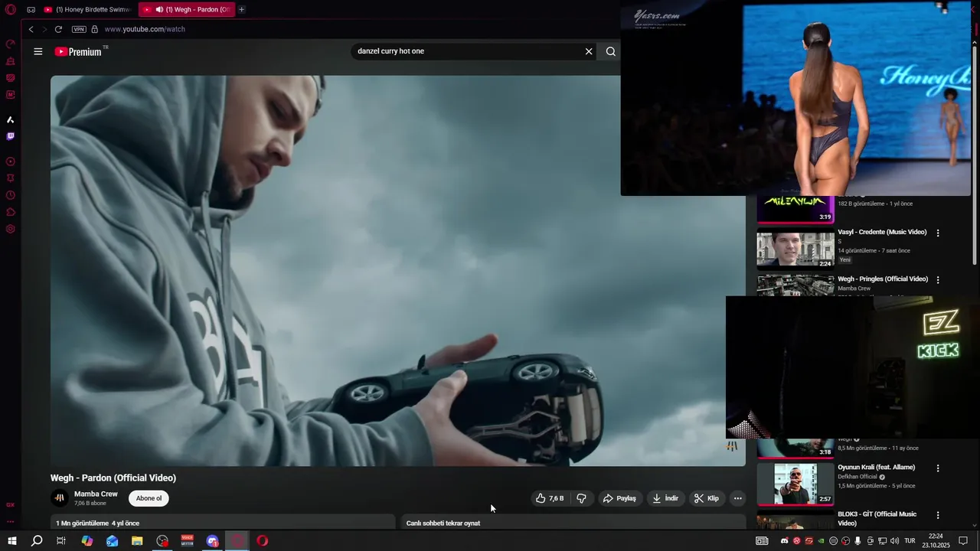980x551 pixels.
Task: Click the YouTube search box with danzel curry
Action: pos(467,51)
